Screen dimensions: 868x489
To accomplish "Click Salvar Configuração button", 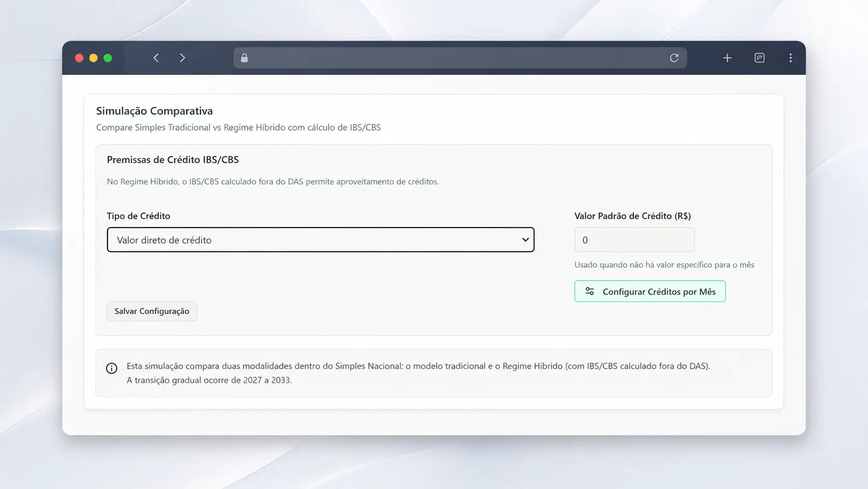I will (152, 311).
